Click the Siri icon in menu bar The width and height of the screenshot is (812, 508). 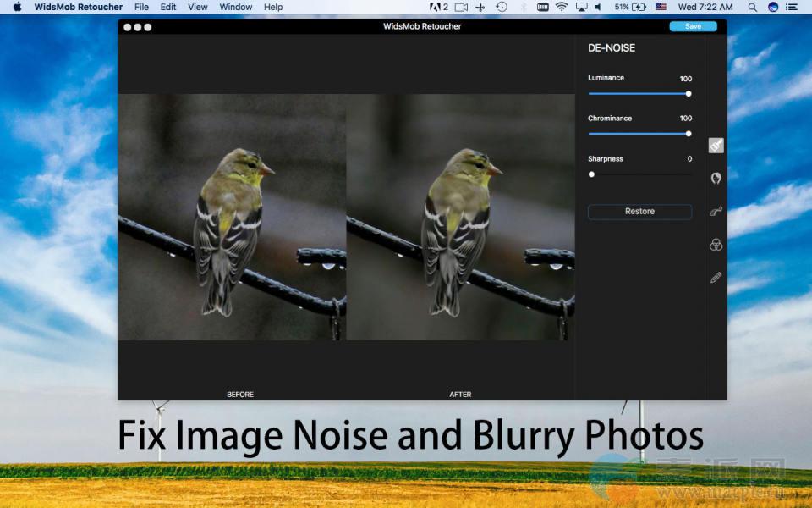click(773, 7)
